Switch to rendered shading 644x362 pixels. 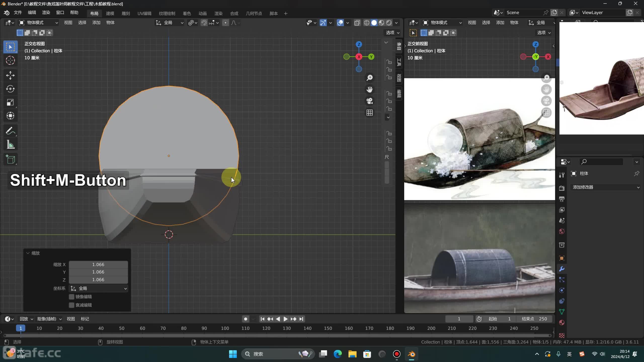click(x=389, y=23)
